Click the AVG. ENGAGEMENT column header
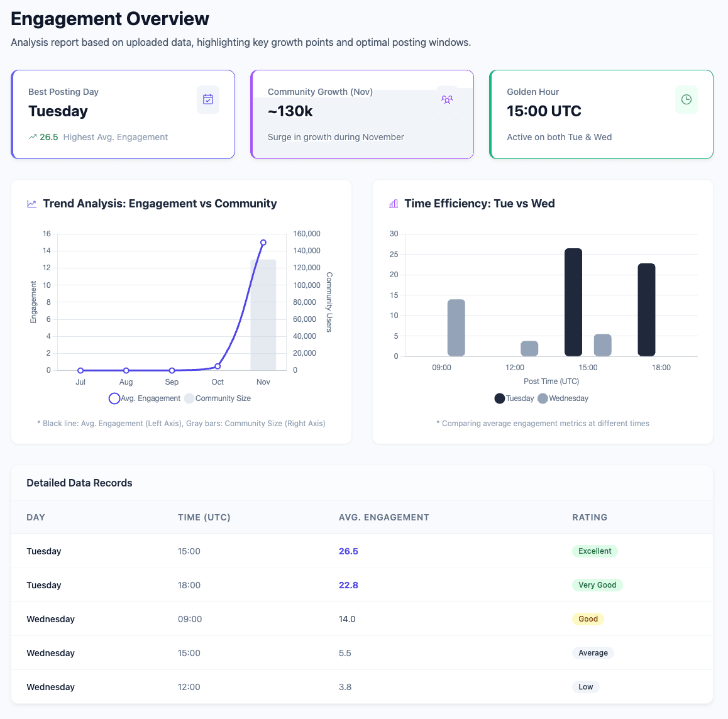The width and height of the screenshot is (728, 719). coord(383,517)
